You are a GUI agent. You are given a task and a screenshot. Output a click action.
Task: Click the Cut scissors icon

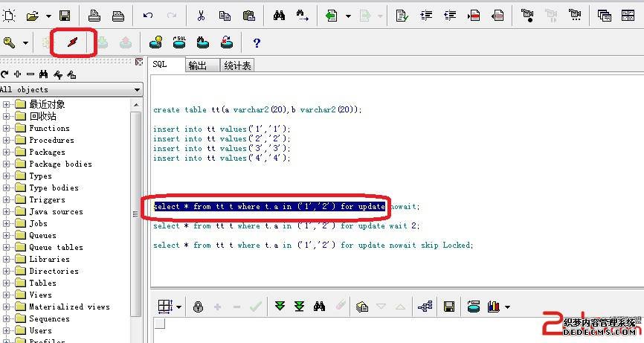(201, 16)
